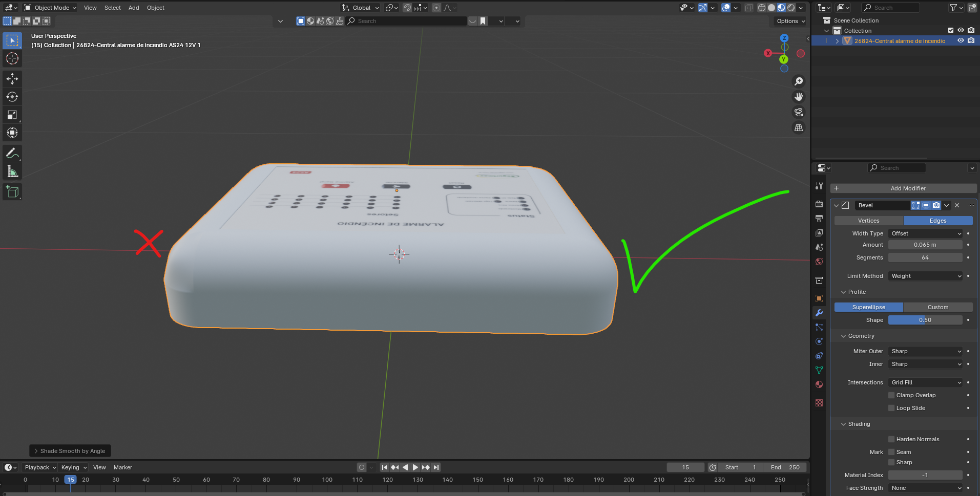Screen dimensions: 980x496
Task: Open the Object properties tab
Action: pos(819,298)
